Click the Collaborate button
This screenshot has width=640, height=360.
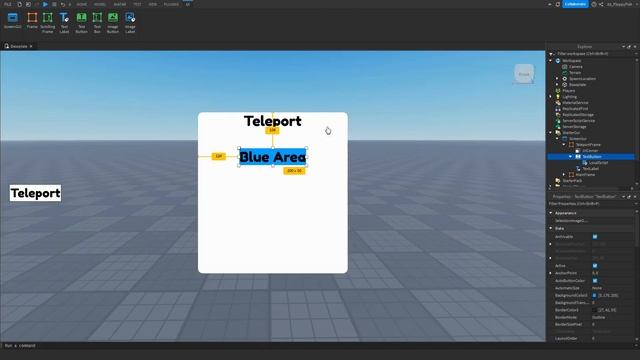point(576,4)
